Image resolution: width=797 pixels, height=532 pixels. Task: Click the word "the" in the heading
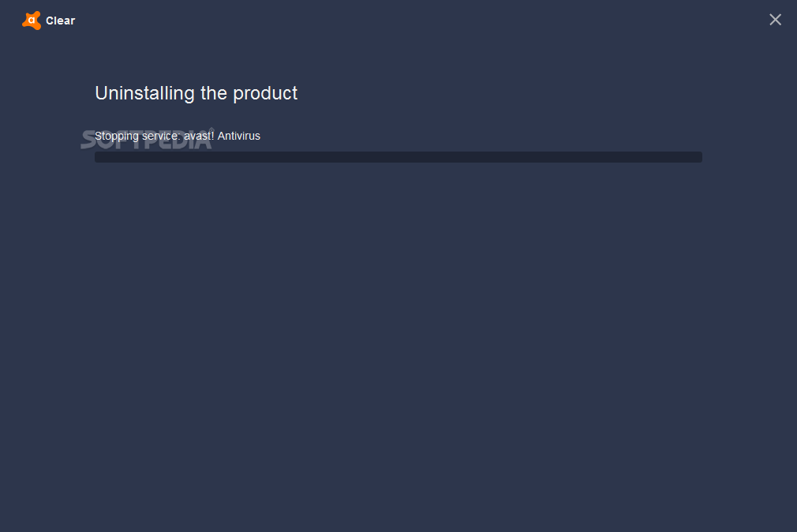pos(214,94)
